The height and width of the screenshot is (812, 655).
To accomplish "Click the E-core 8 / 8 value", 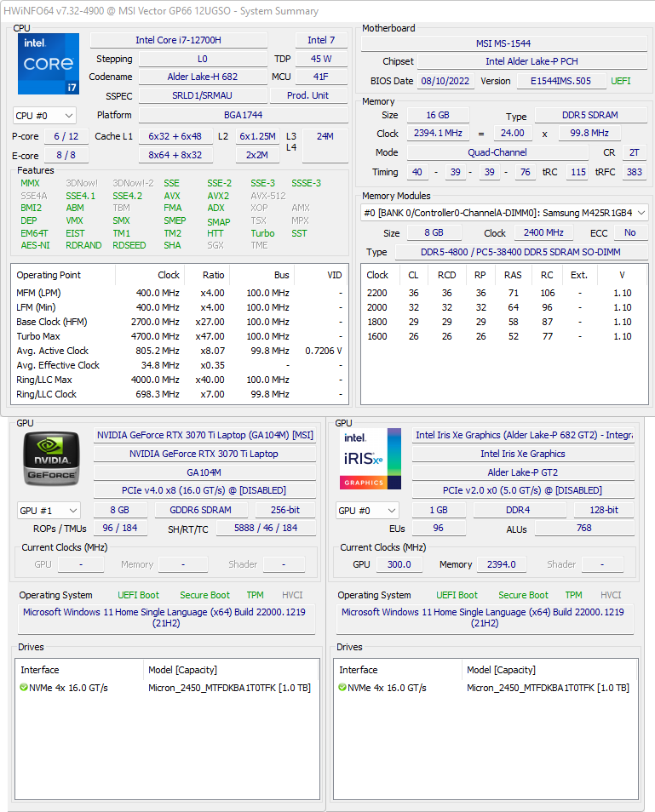I will click(x=66, y=155).
